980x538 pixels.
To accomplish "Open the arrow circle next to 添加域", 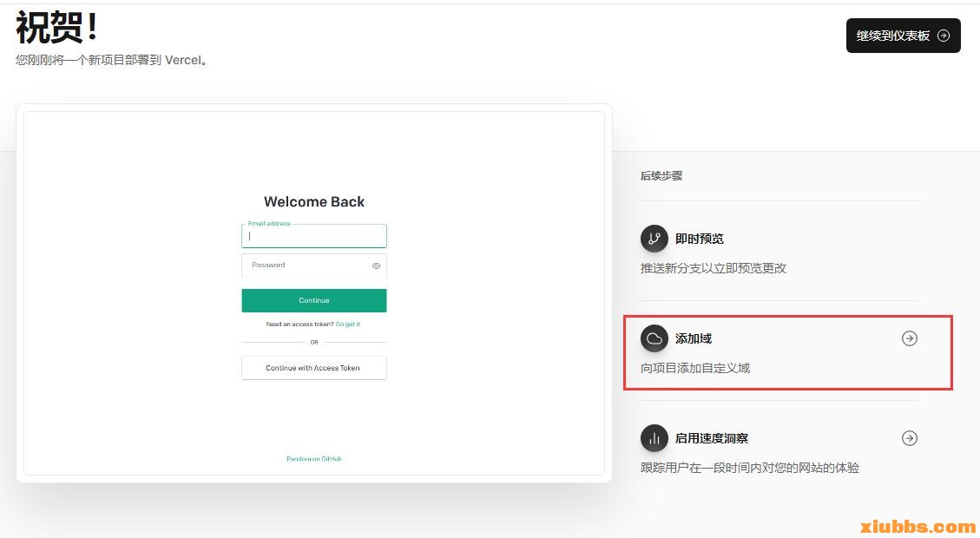I will click(x=910, y=338).
